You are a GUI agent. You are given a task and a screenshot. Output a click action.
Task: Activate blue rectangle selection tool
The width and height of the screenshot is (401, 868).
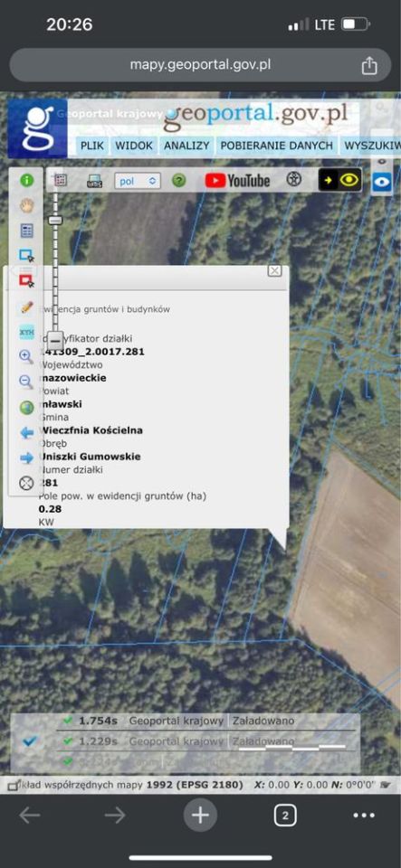(26, 255)
